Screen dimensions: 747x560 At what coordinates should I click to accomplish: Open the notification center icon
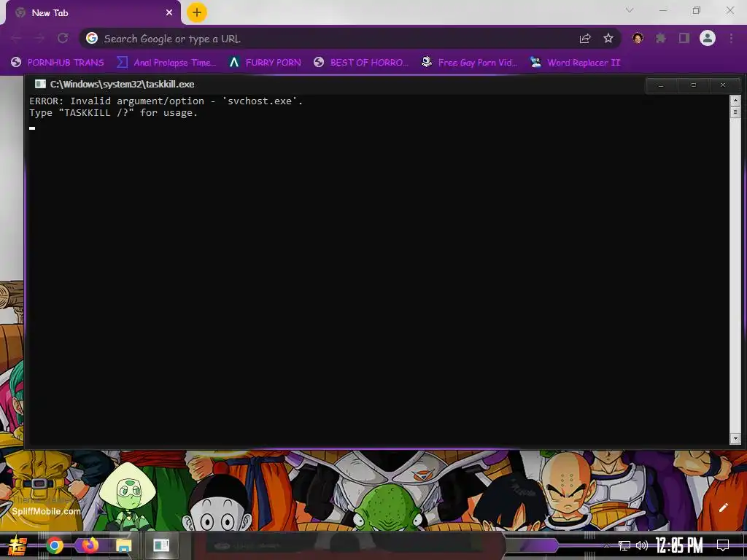(x=723, y=545)
